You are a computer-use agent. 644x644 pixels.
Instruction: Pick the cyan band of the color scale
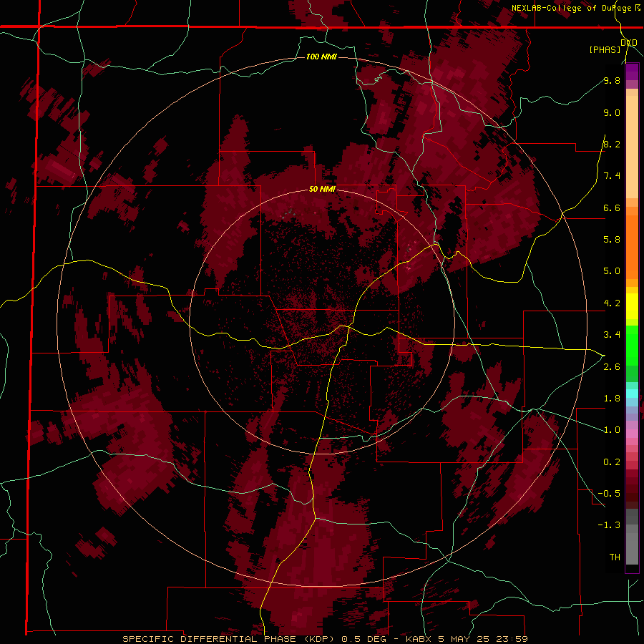[632, 393]
